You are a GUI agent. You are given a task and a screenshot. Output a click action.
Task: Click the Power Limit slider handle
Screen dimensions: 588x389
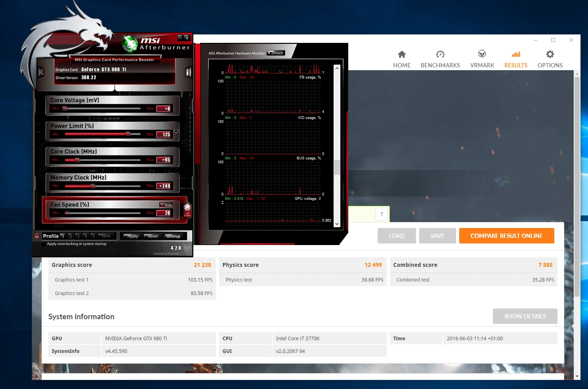click(x=128, y=134)
